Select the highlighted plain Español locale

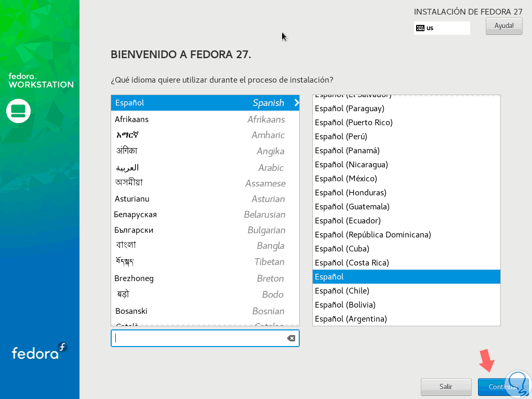pos(406,276)
